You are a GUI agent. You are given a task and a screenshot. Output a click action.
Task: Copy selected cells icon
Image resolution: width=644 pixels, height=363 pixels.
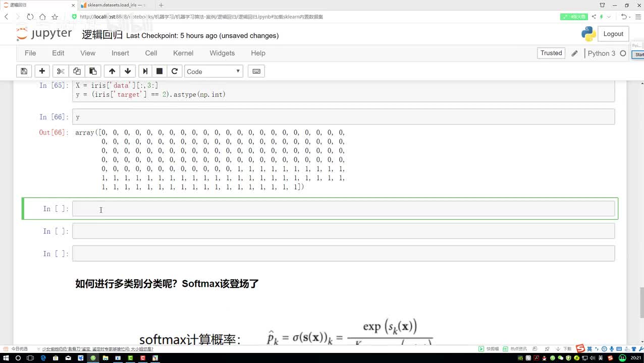(77, 72)
